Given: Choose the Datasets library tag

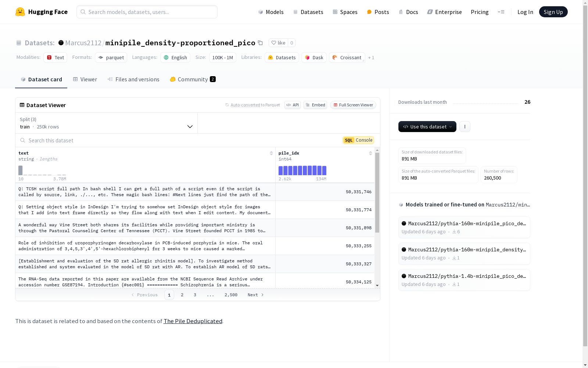Looking at the screenshot, I should pyautogui.click(x=282, y=57).
